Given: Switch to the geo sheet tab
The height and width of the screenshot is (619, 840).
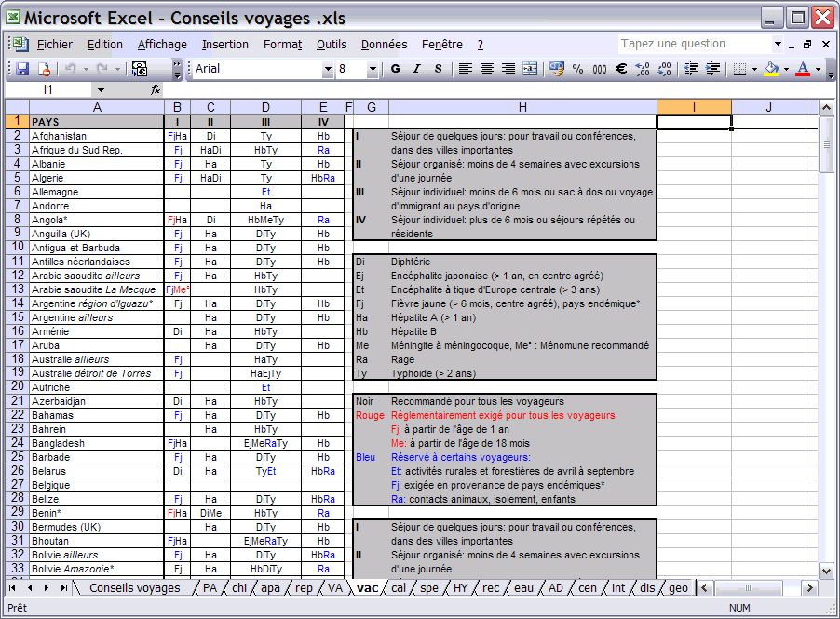Looking at the screenshot, I should coord(678,588).
